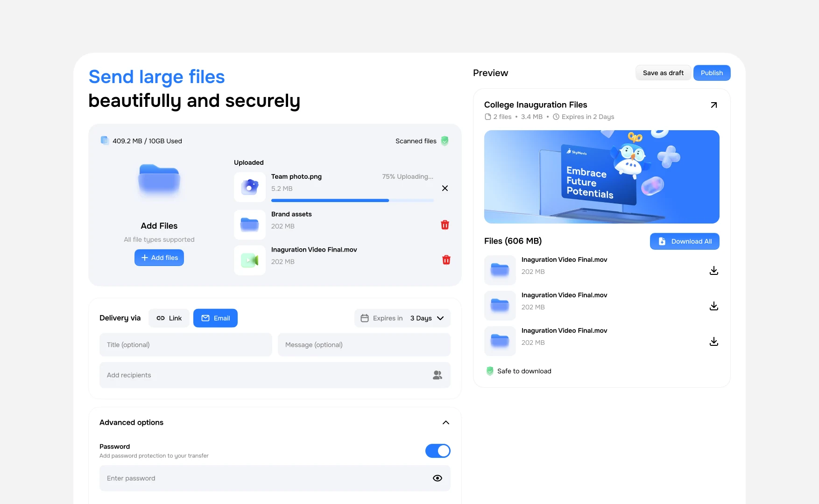Show password with the eye icon
This screenshot has height=504, width=819.
(x=438, y=478)
